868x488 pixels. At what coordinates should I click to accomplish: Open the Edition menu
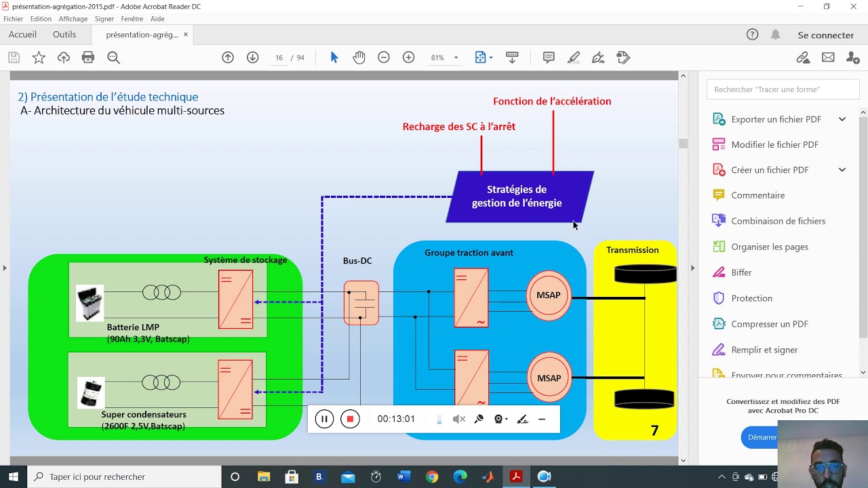click(x=41, y=19)
